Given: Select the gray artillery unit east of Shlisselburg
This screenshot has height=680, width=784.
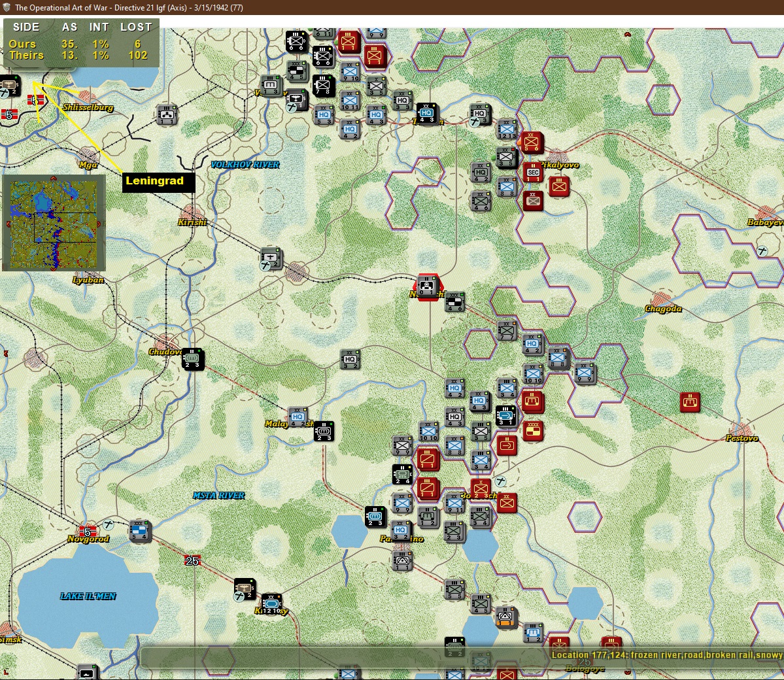Looking at the screenshot, I should [167, 114].
